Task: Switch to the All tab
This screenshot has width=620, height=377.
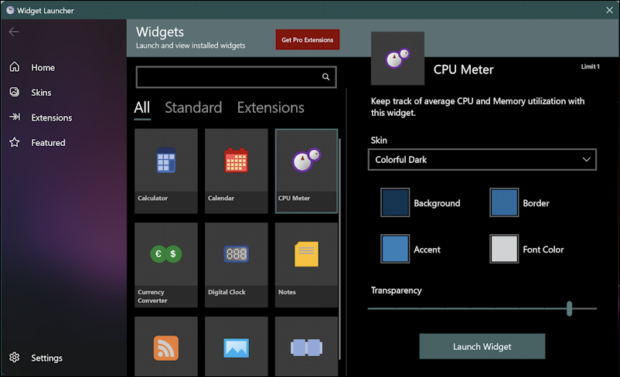Action: 142,108
